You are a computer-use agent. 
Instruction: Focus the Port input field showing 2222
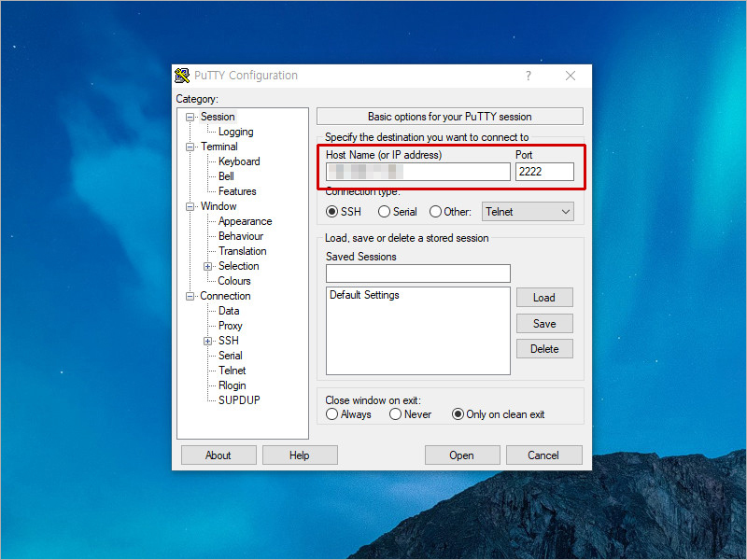pos(544,172)
